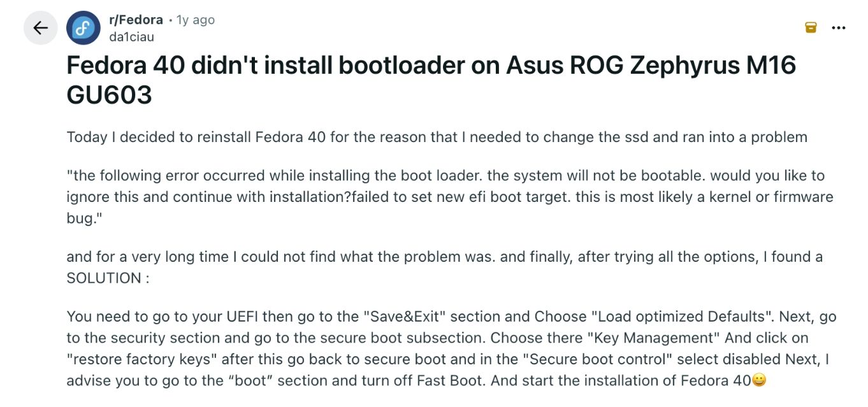The image size is (868, 407).
Task: Click the quoted boot loader error paragraph
Action: [449, 197]
